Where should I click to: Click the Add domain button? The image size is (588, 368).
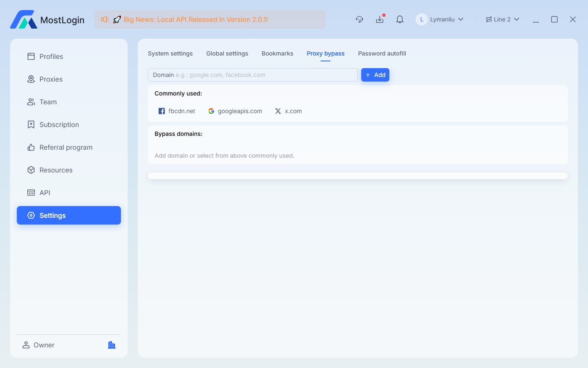click(375, 75)
